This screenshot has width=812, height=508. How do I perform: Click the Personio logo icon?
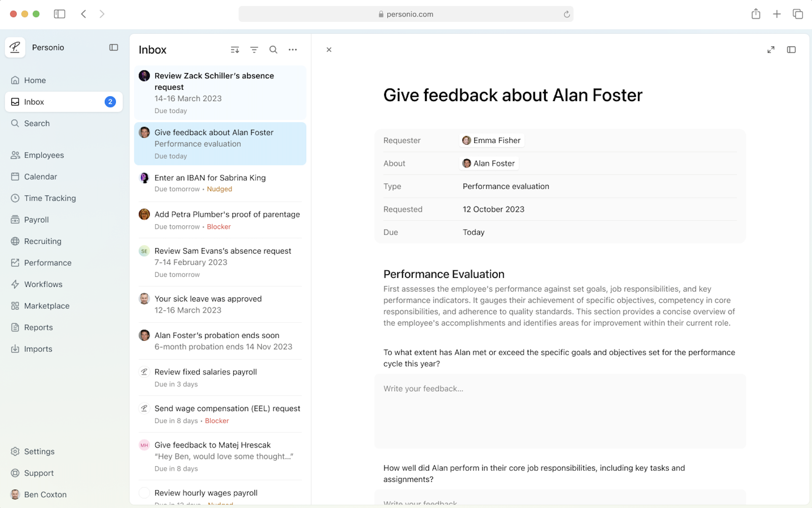pyautogui.click(x=15, y=47)
